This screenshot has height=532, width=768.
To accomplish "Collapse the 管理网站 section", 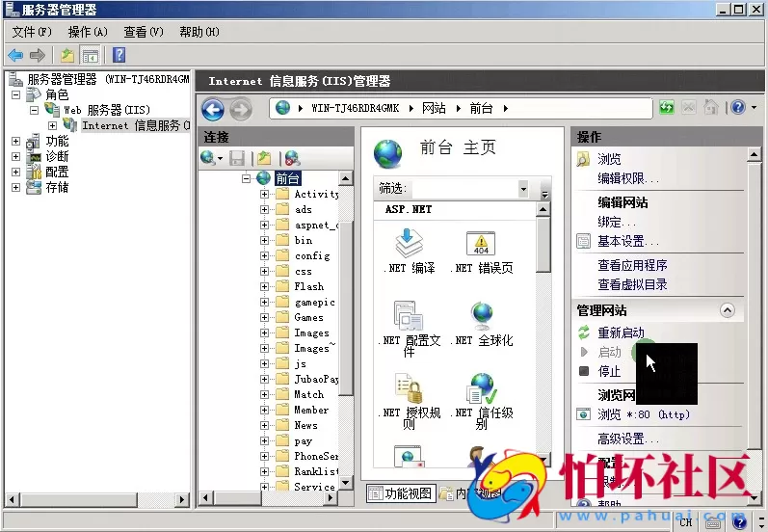I will [x=728, y=310].
